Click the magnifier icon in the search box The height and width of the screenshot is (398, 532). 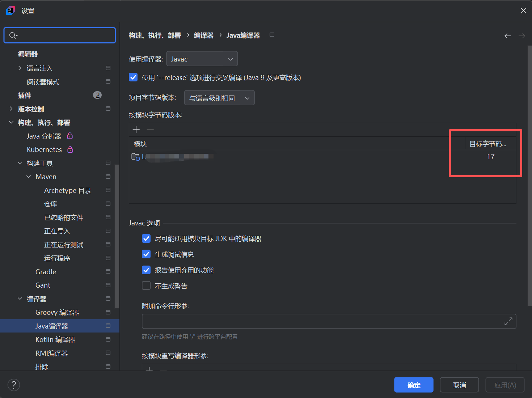pyautogui.click(x=12, y=35)
